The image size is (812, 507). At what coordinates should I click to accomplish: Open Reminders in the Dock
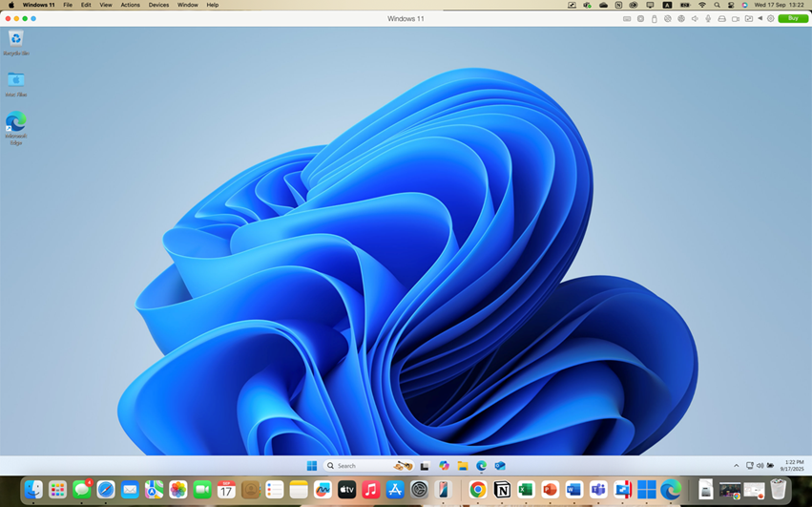point(275,489)
